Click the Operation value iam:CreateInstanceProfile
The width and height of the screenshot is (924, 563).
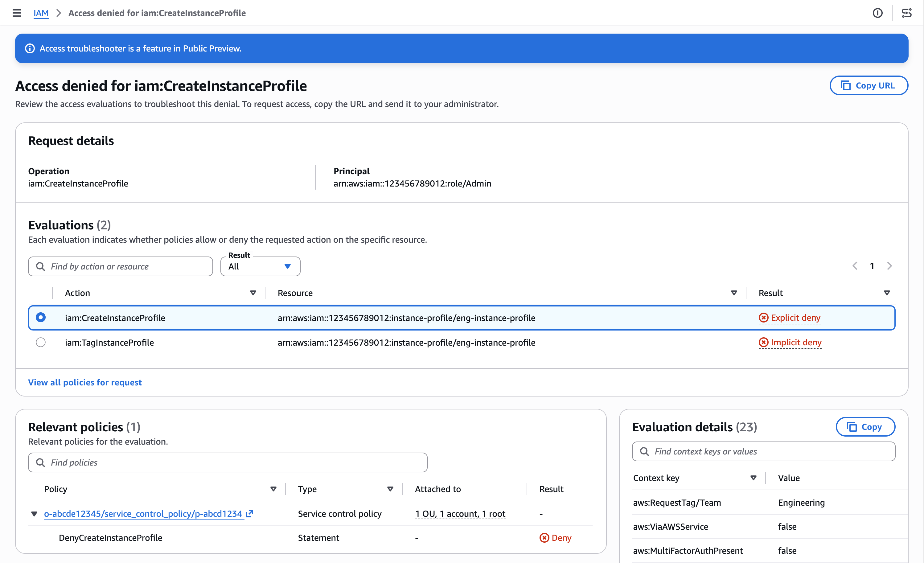[78, 183]
